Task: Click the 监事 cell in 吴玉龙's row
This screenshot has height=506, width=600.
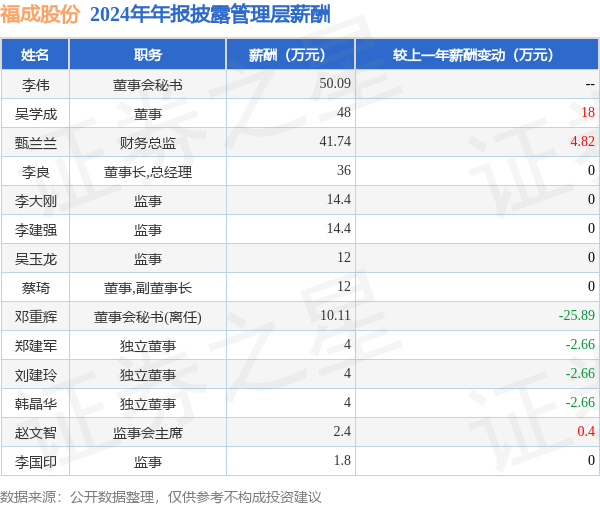Action: click(x=148, y=259)
